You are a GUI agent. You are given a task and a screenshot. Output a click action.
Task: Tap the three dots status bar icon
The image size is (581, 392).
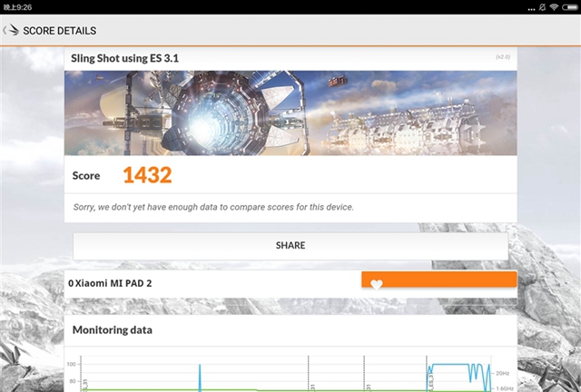531,9
